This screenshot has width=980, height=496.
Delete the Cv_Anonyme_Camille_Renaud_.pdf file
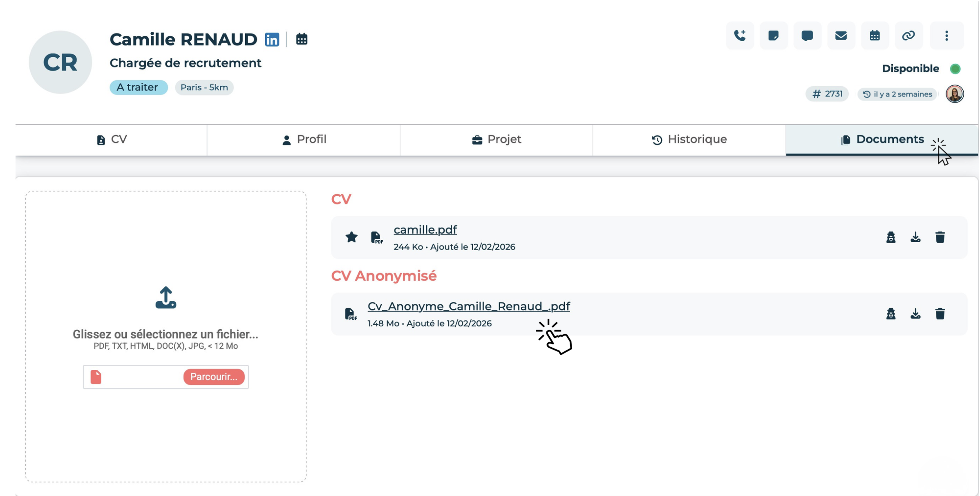coord(940,314)
